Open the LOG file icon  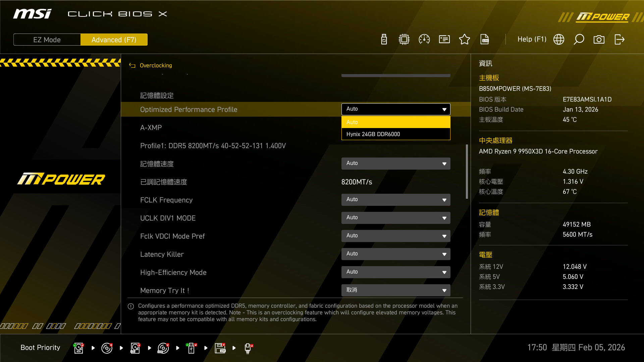(x=485, y=39)
